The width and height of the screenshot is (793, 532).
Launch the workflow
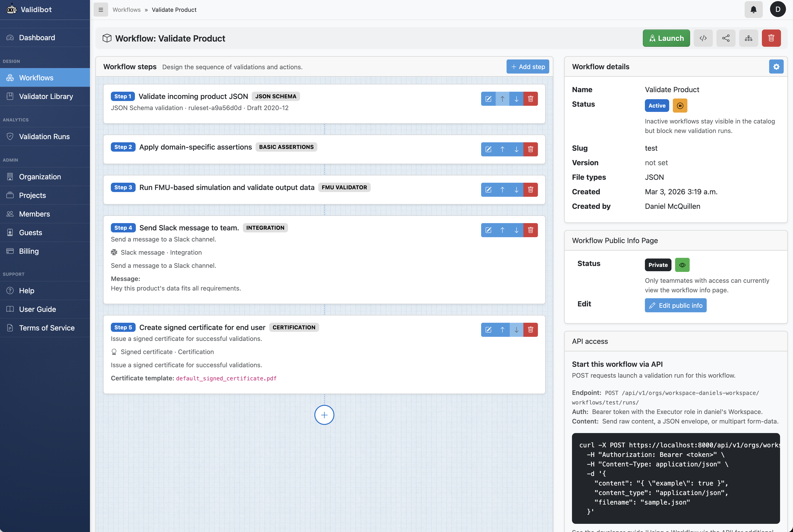666,38
